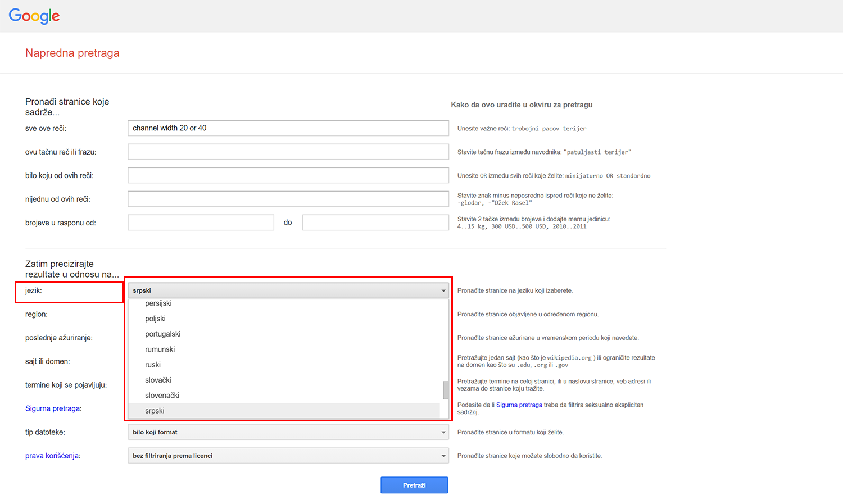Click the 'jezik:' label

point(34,290)
